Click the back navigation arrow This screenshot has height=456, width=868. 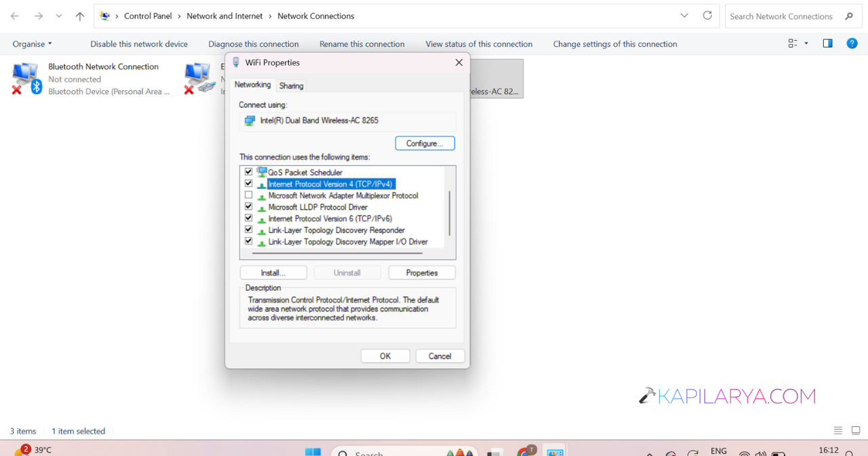[x=15, y=16]
